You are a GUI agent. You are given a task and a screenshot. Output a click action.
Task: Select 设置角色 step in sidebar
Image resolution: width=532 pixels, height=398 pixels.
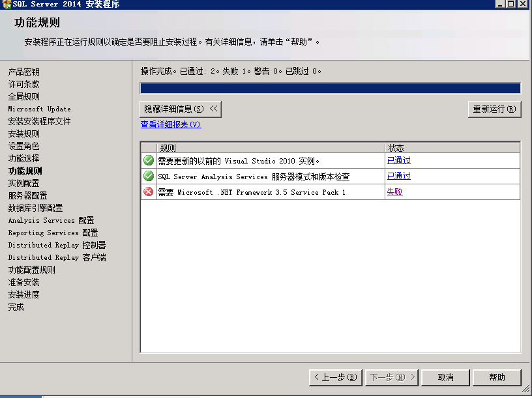click(x=23, y=146)
